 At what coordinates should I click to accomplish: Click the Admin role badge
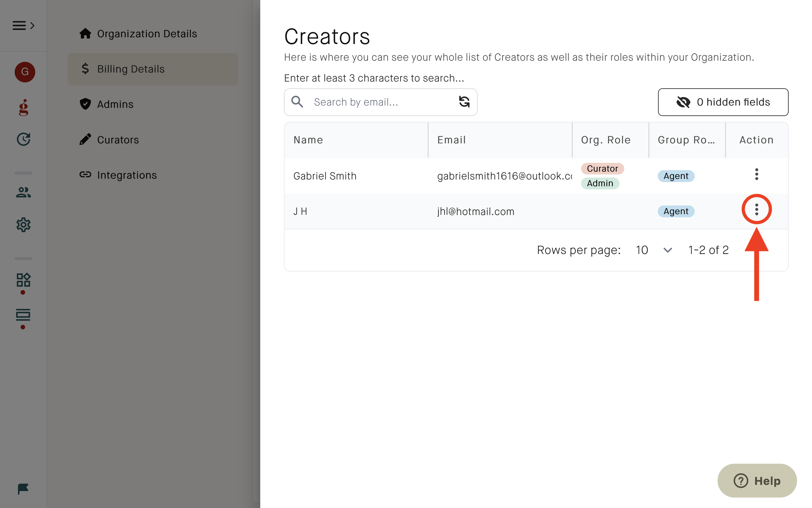[x=600, y=183]
